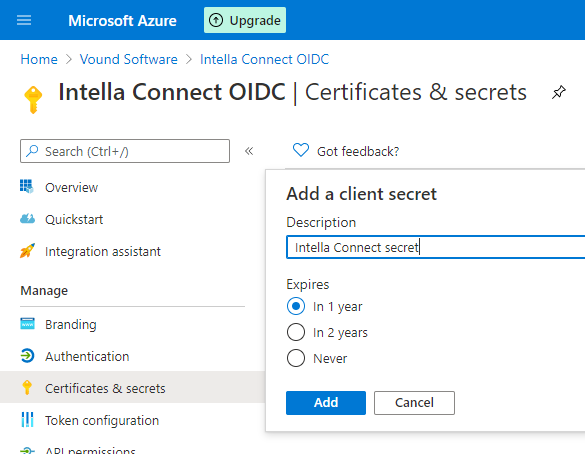Pin the Certificates & secrets blade

(559, 92)
